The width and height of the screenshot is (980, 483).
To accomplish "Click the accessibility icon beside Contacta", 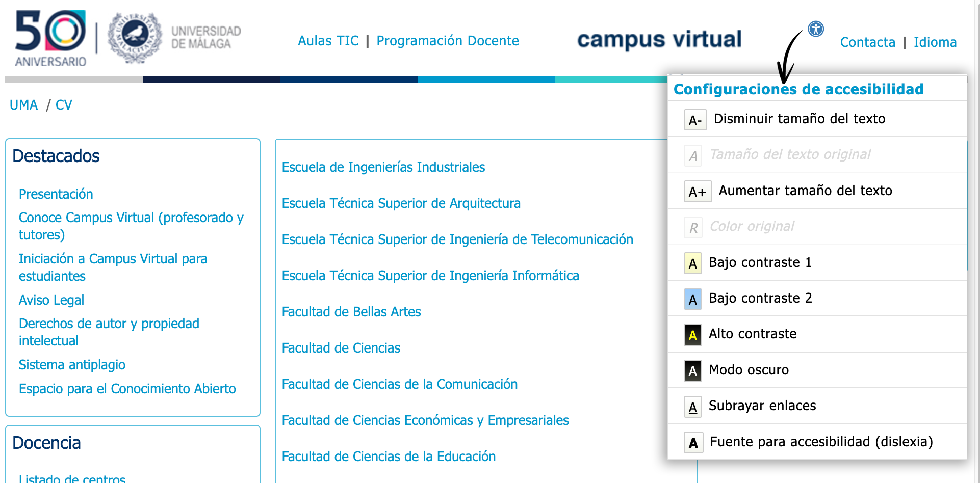I will coord(816,29).
